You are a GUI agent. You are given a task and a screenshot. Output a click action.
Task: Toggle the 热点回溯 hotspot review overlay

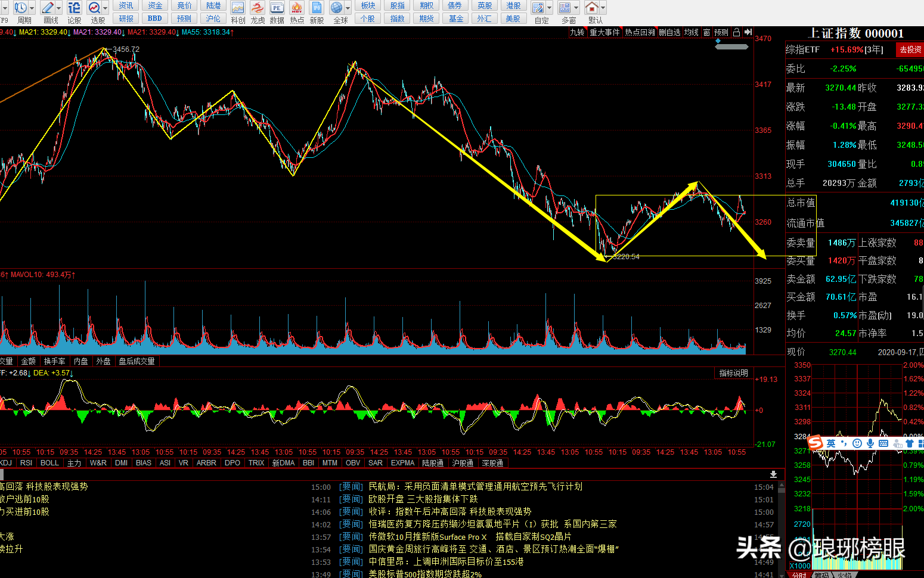coord(640,32)
